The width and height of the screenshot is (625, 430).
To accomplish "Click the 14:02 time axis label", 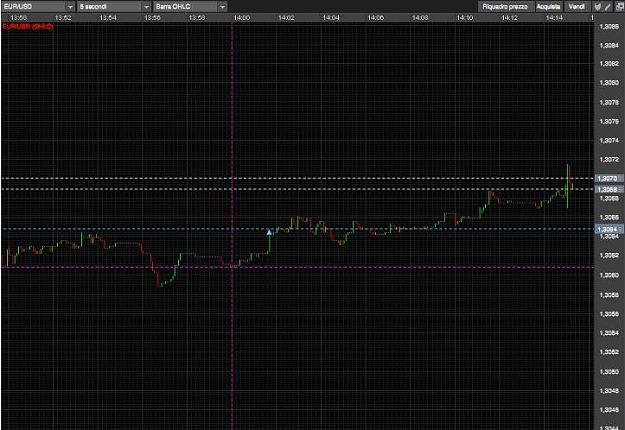I will (286, 18).
